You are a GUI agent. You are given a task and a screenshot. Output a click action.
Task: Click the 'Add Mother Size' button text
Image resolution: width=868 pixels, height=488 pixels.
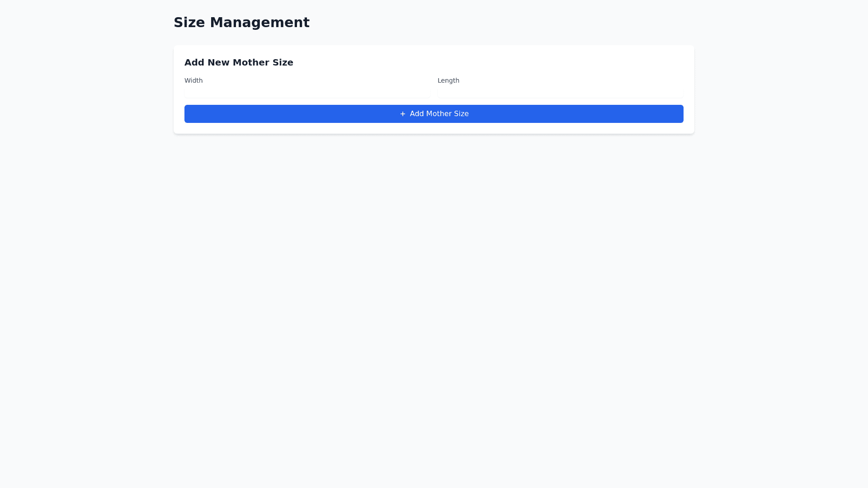point(439,114)
